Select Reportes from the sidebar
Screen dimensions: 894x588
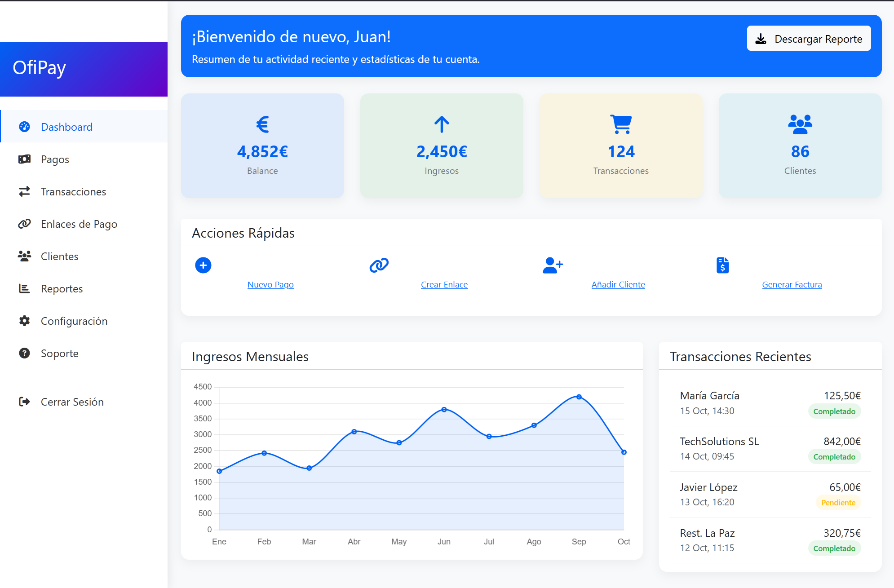62,289
